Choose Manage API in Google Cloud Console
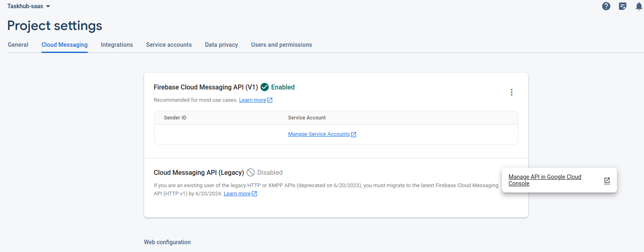Image resolution: width=644 pixels, height=252 pixels. pyautogui.click(x=545, y=180)
